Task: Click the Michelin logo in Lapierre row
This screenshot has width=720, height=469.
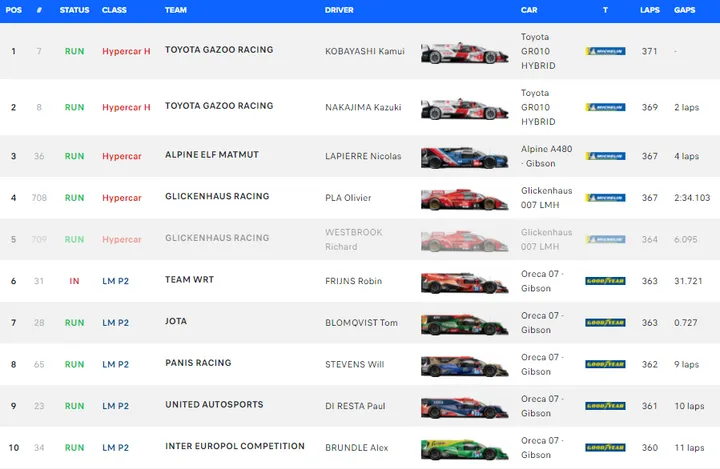Action: pyautogui.click(x=605, y=156)
